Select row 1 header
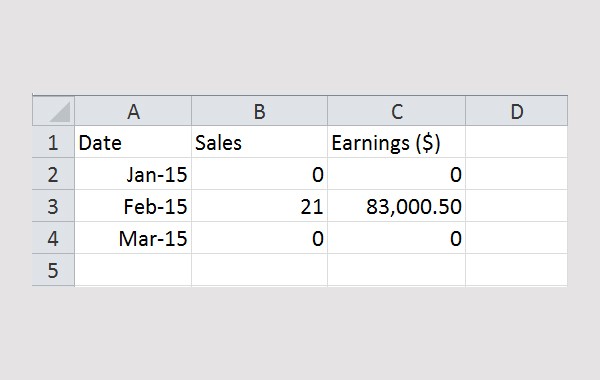Viewport: 600px width, 380px height. pos(53,142)
